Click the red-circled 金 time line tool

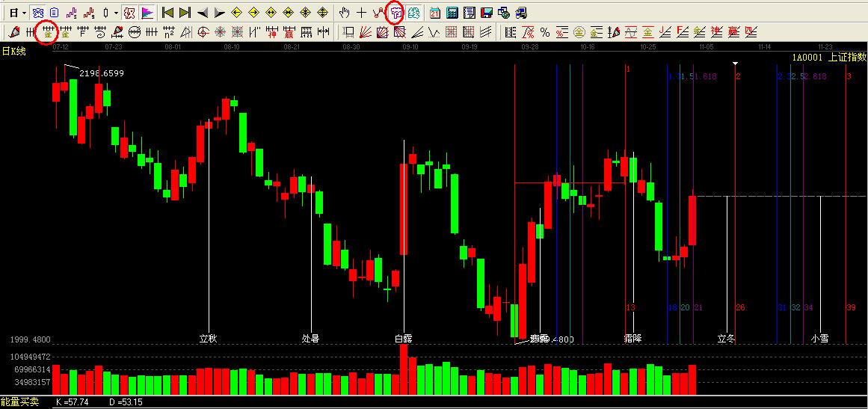[x=47, y=32]
